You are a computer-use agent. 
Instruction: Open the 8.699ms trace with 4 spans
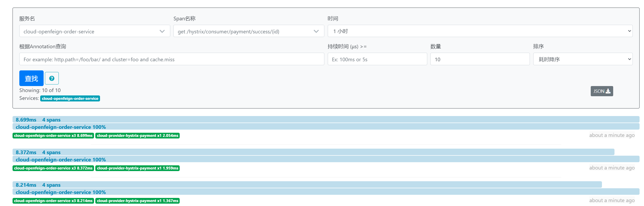click(x=326, y=119)
